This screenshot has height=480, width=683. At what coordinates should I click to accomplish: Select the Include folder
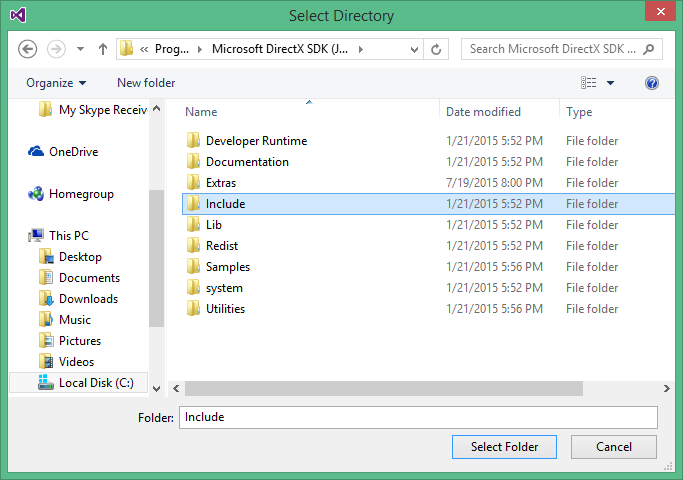428,204
